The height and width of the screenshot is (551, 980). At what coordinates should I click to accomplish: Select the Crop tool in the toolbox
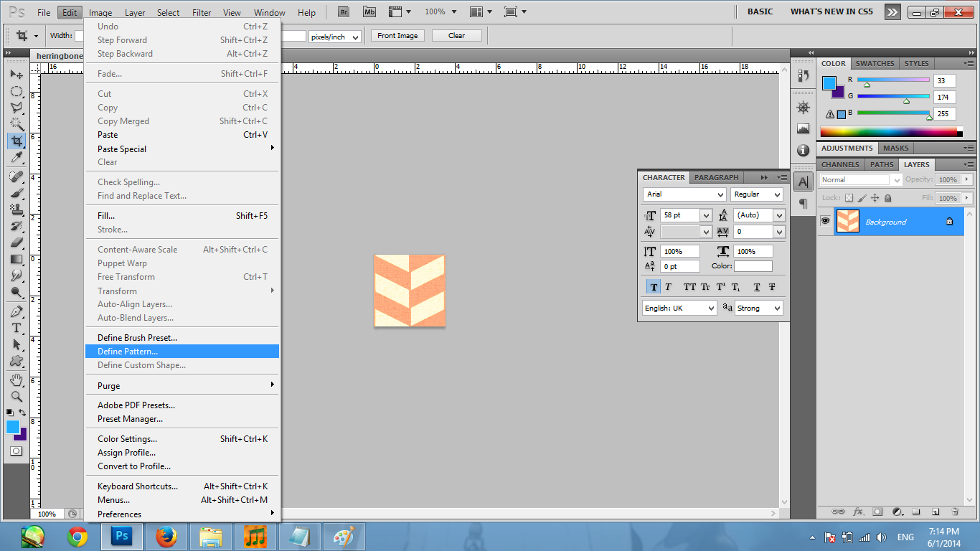(17, 141)
